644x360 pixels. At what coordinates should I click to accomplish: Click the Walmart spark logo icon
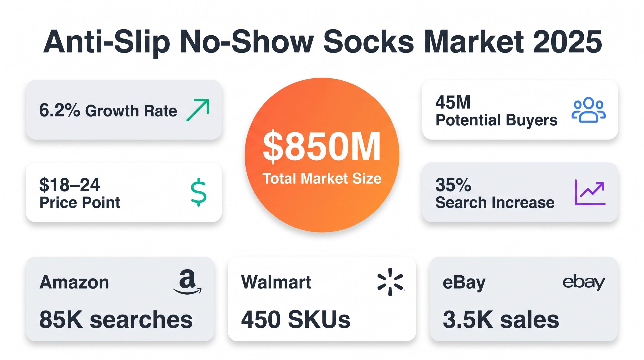coord(390,282)
